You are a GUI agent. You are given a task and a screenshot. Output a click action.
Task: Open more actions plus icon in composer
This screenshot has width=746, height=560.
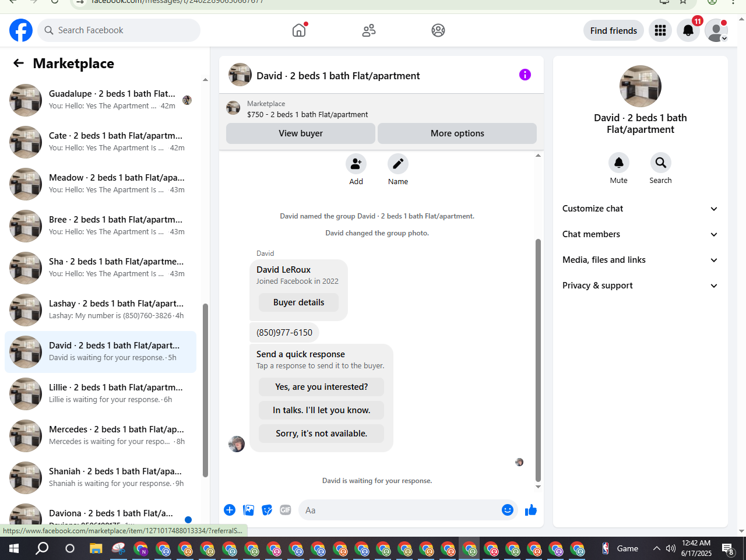(230, 510)
